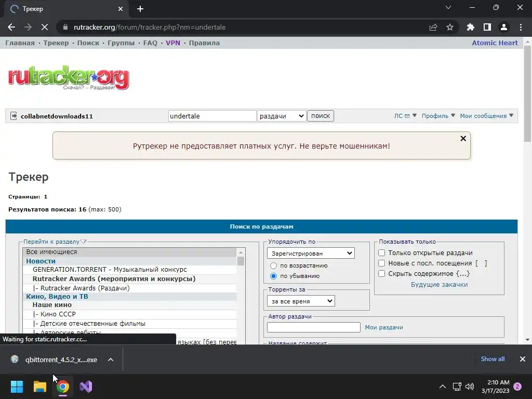
Task: Open the Будущие закачки link
Action: (440, 285)
